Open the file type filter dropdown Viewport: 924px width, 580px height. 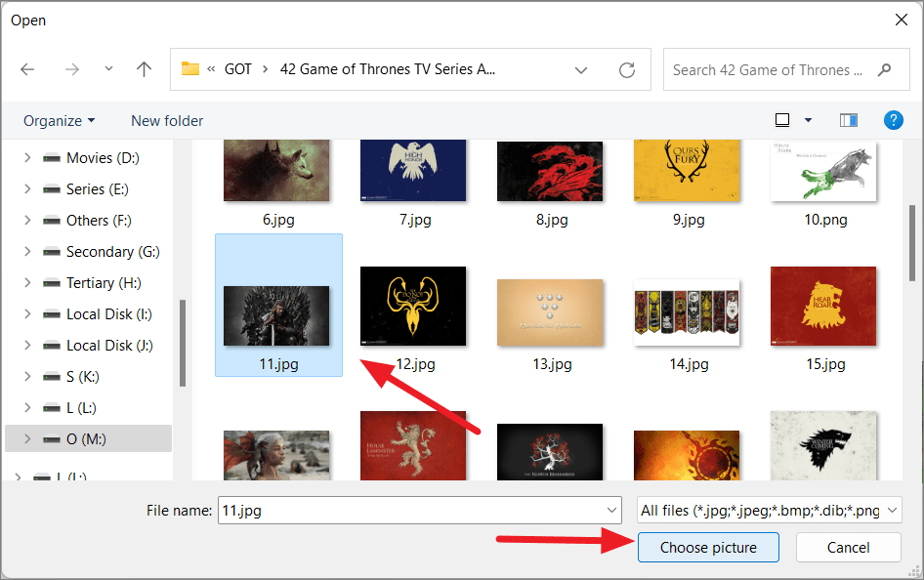point(769,510)
